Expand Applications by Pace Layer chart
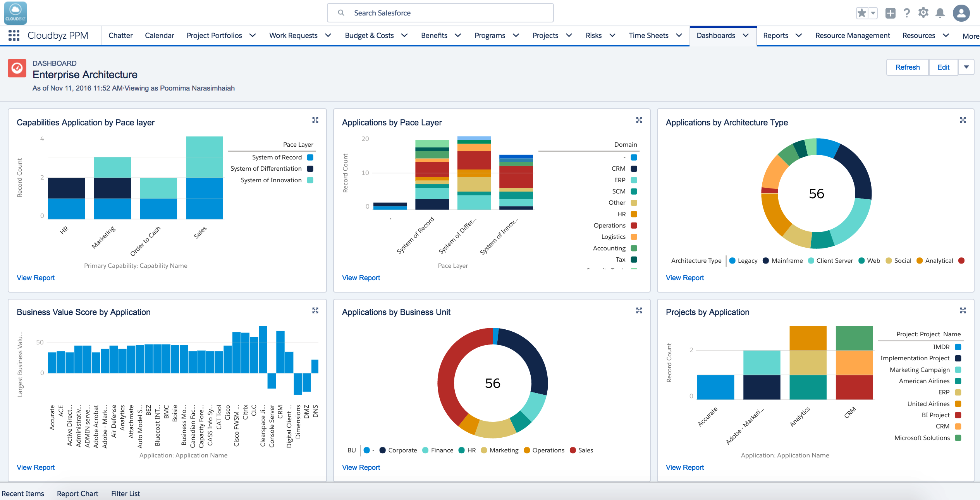The image size is (980, 500). click(639, 120)
